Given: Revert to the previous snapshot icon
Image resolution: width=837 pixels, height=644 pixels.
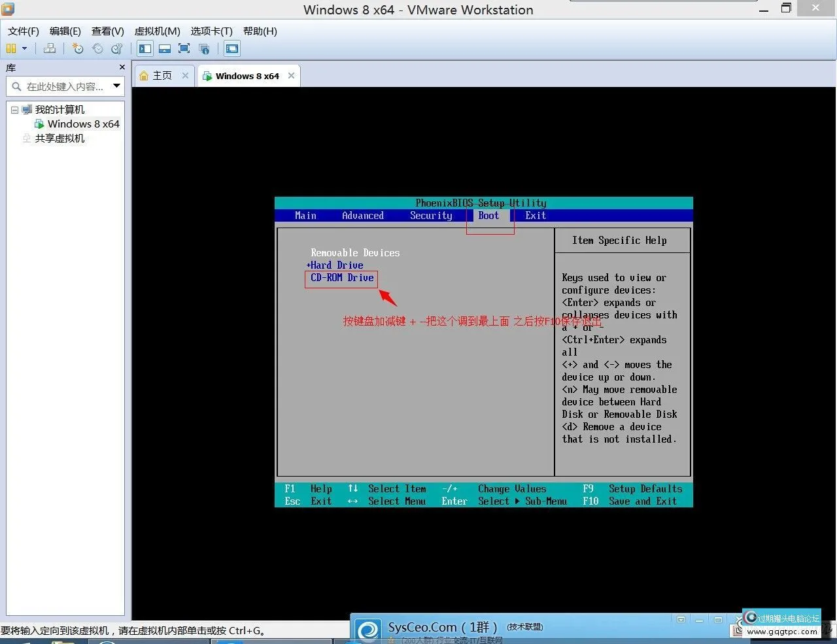Looking at the screenshot, I should 97,48.
